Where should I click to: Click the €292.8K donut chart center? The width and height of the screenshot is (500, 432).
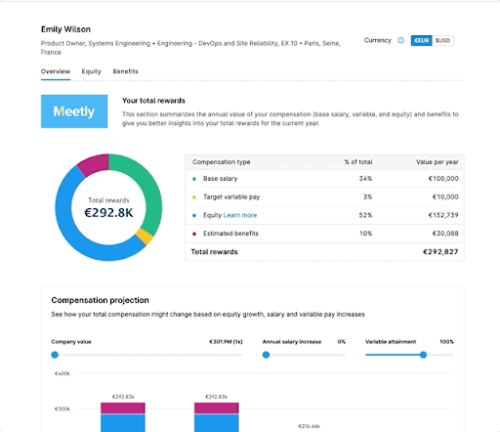(109, 213)
